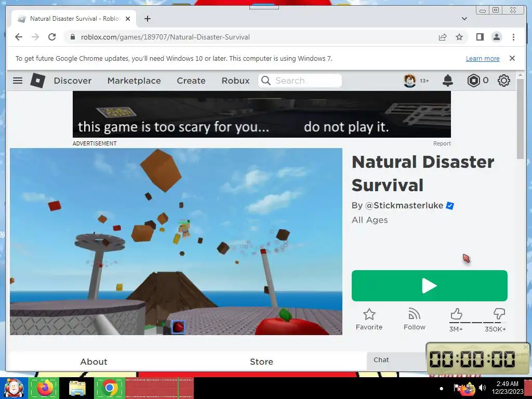Screen dimensions: 532x399
Task: Reload the Roblox page
Action: (52, 37)
